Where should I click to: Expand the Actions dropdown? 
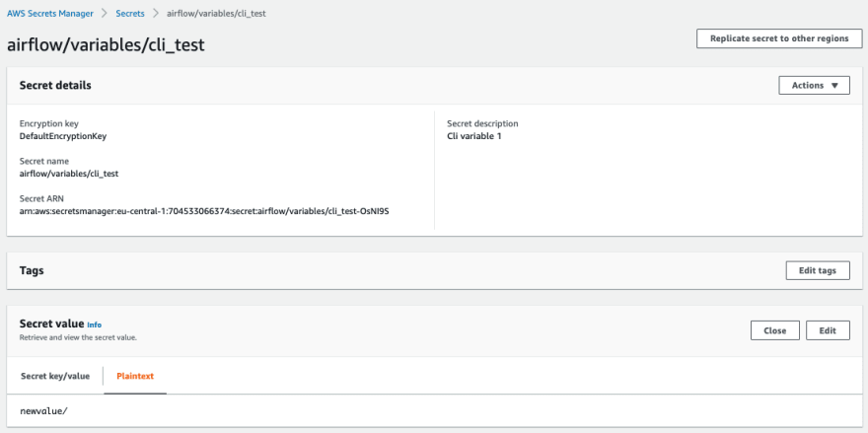point(815,85)
